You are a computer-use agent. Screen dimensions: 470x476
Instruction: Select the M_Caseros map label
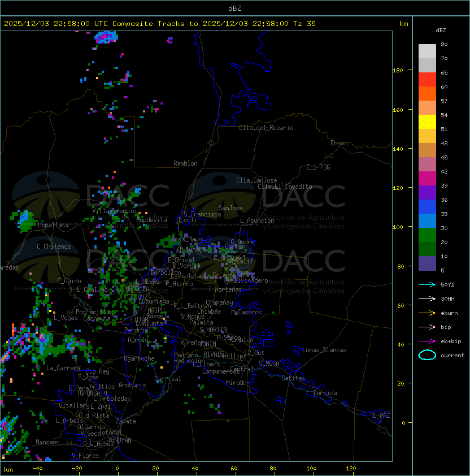point(246,312)
